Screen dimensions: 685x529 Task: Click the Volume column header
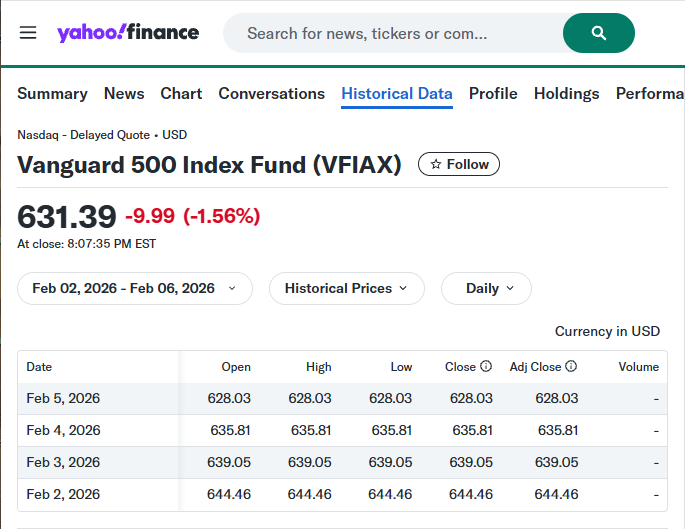click(638, 366)
